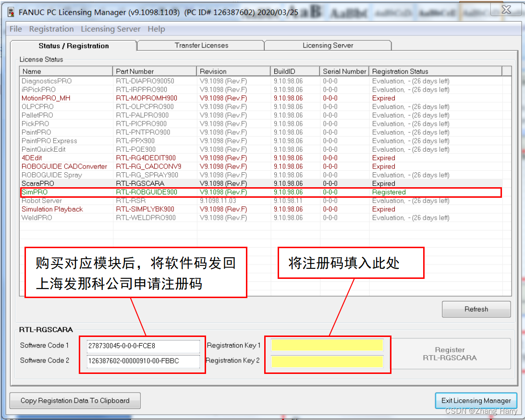Viewport: 525px width, 420px height.
Task: Select the iRPickPRO row
Action: coord(261,90)
